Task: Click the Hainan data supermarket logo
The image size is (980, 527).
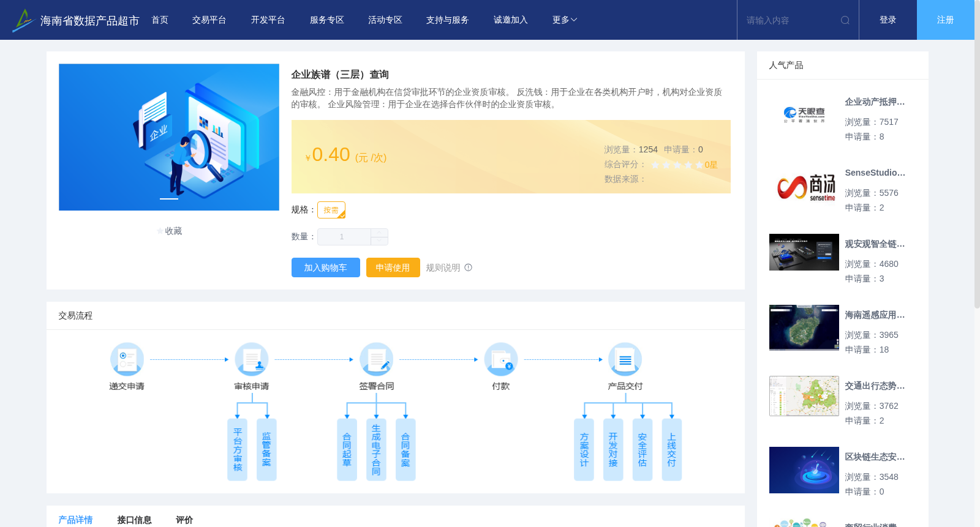Action: coord(23,20)
